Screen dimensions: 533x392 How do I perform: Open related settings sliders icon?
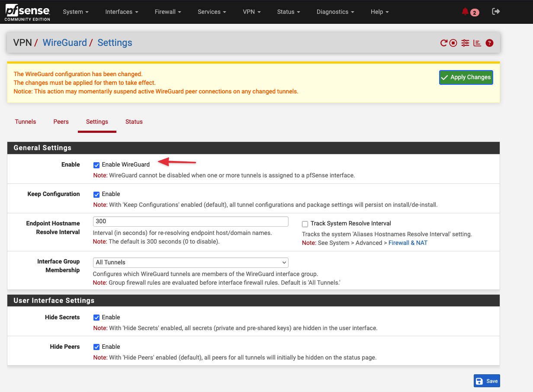tap(465, 43)
